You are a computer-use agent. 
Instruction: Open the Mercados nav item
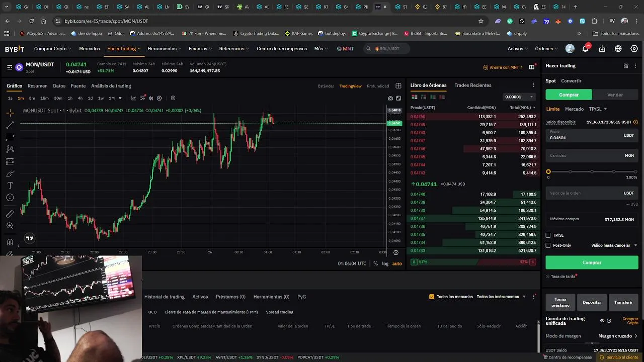click(90, 49)
